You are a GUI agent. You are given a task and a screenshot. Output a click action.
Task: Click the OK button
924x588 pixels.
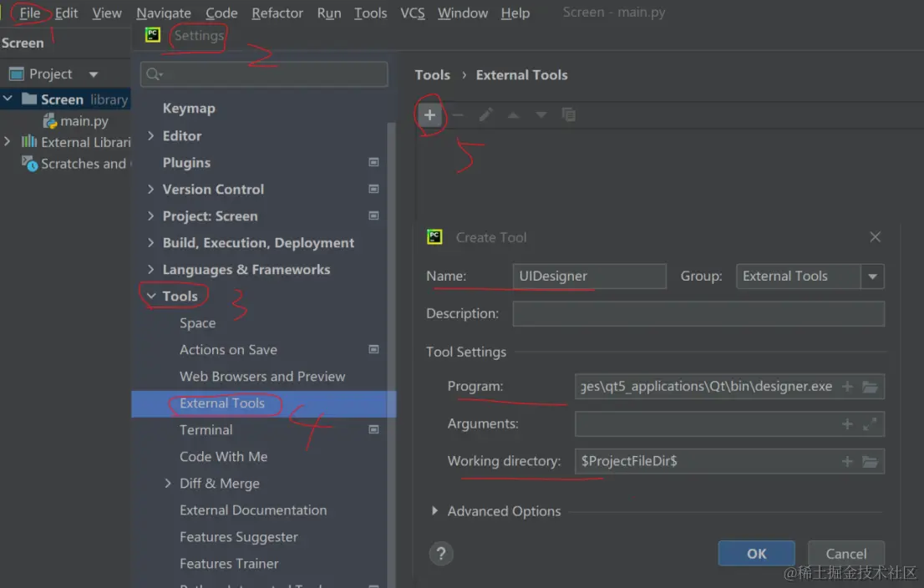757,553
